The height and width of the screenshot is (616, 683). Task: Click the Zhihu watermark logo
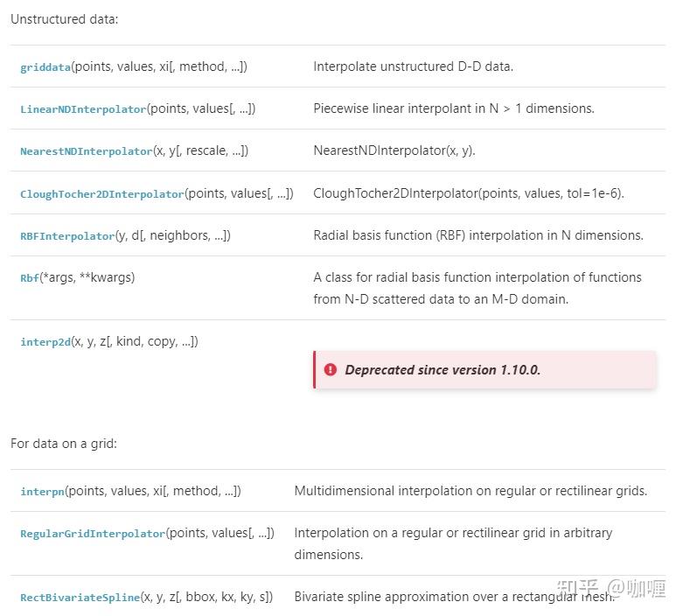(x=578, y=588)
